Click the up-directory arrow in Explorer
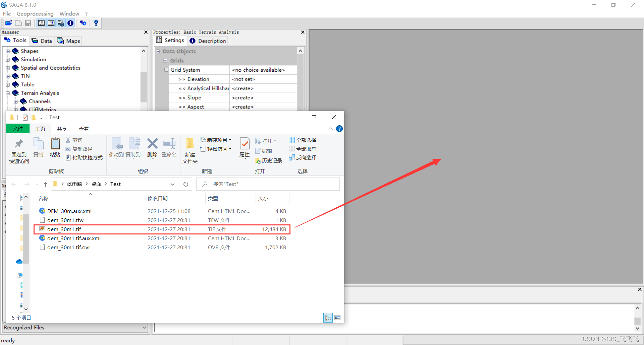Screen dimensions: 644x345 (46, 184)
